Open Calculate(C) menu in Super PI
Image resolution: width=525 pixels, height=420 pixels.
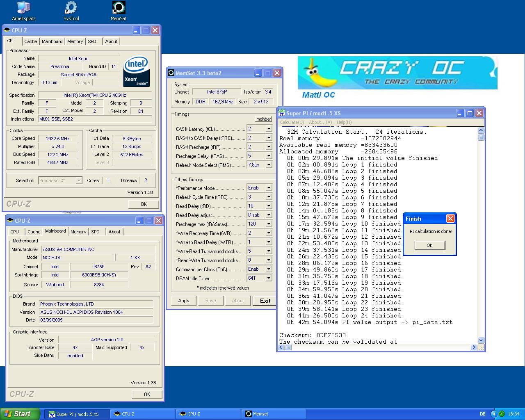[292, 122]
